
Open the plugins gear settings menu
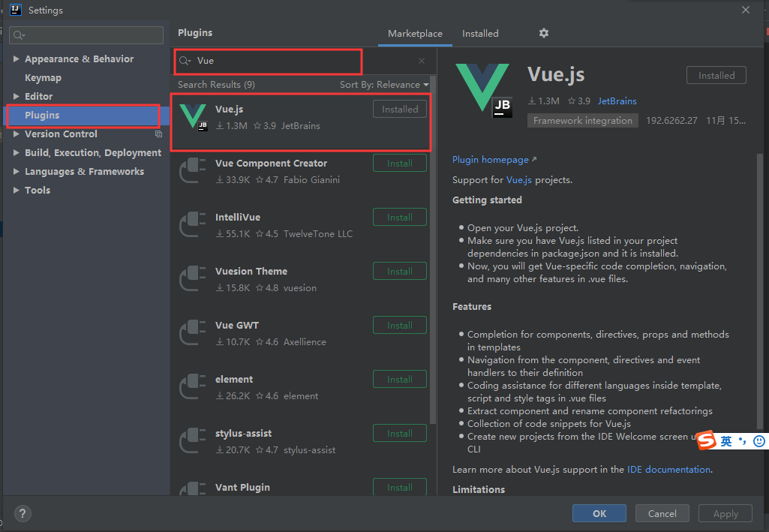pyautogui.click(x=543, y=33)
